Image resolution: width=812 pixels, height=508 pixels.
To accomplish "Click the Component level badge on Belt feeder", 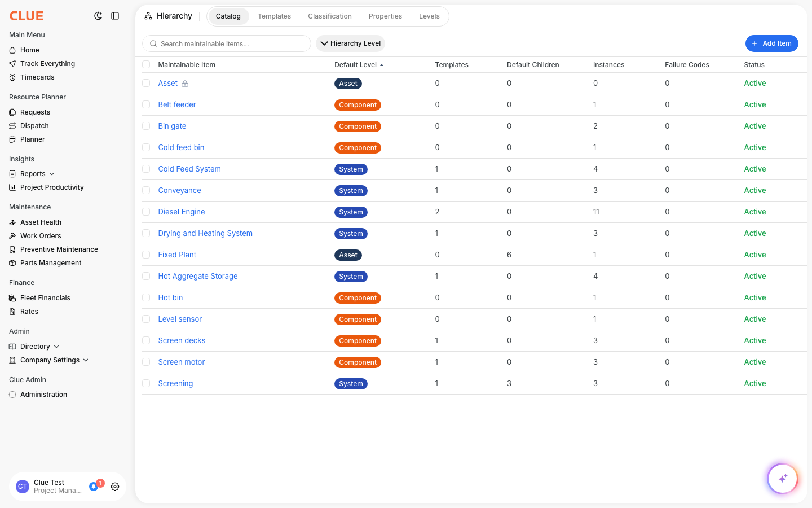I will pos(358,104).
